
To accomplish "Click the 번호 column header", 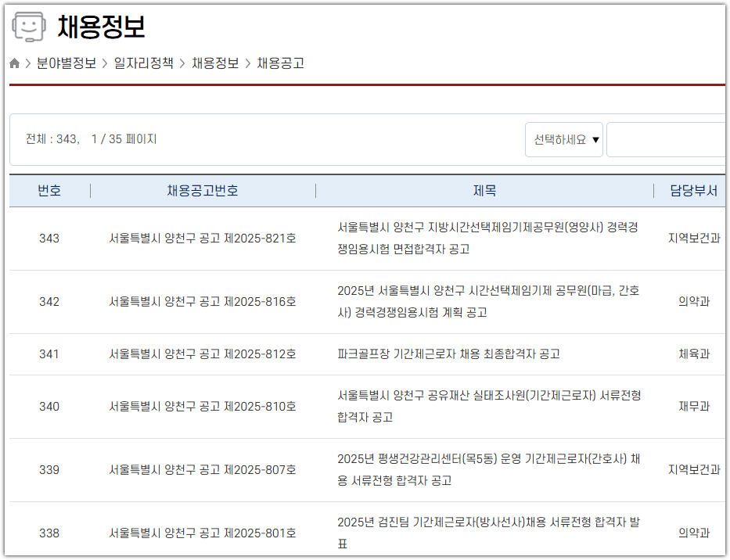I will (49, 190).
